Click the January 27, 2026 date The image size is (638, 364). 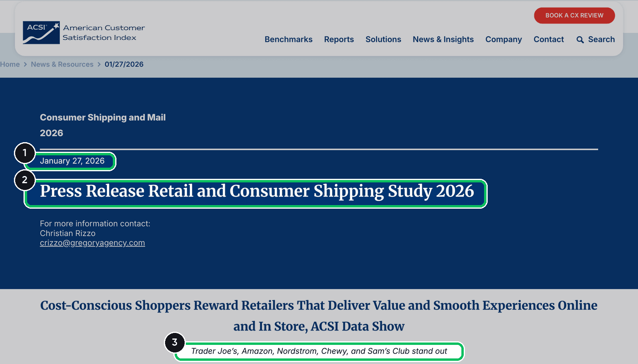72,161
